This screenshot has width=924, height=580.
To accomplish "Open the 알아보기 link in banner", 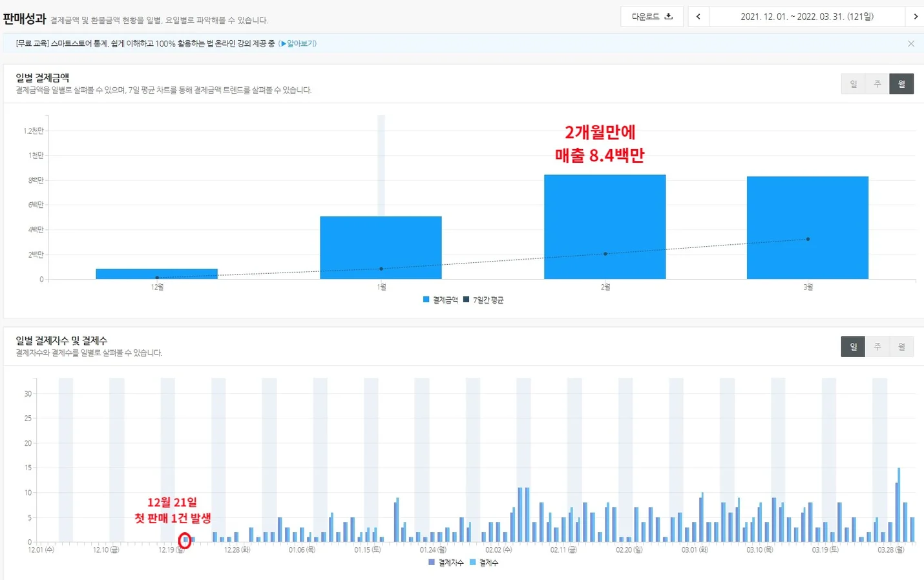I will 297,43.
